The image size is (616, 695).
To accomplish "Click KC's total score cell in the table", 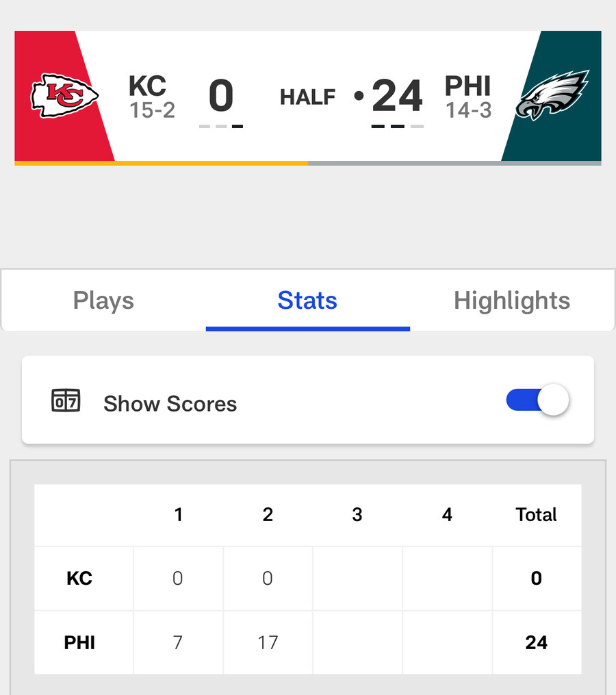I will 537,578.
